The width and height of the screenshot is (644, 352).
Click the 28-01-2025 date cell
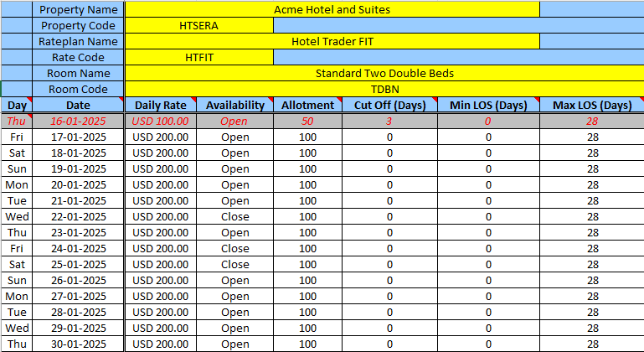point(78,312)
